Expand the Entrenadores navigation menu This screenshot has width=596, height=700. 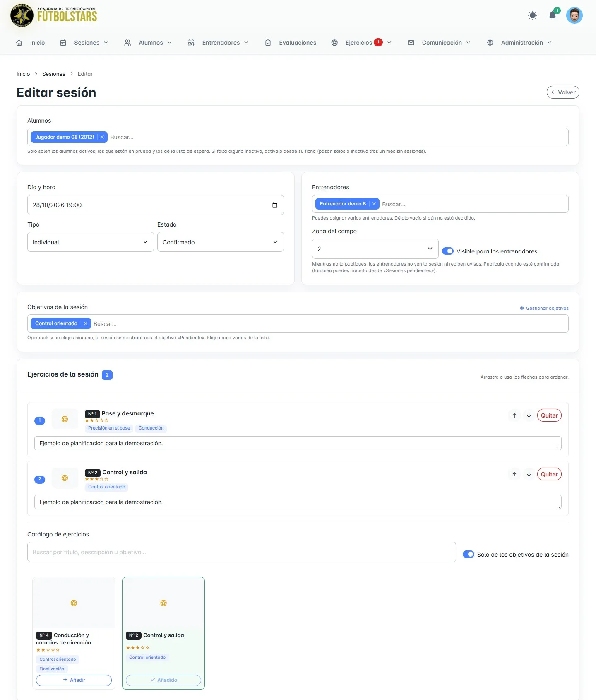[218, 43]
